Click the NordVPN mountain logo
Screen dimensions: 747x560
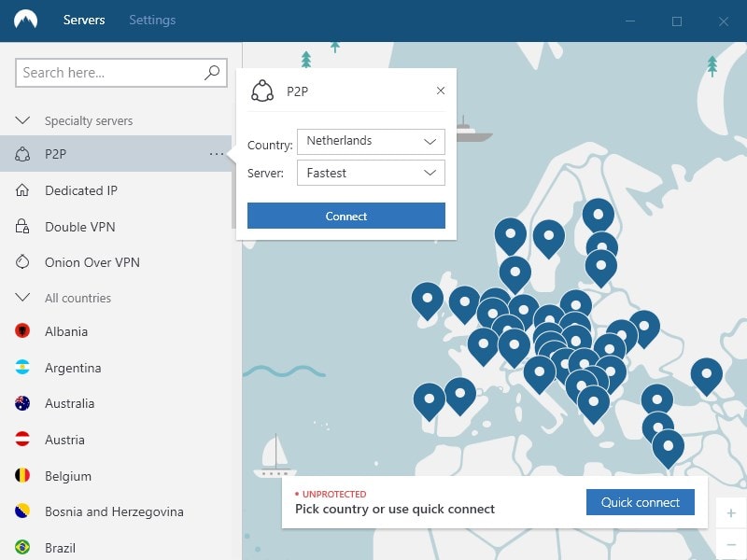pyautogui.click(x=26, y=20)
